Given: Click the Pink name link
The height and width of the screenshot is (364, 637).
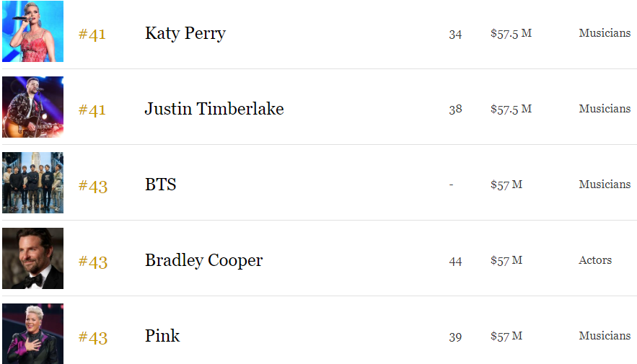Looking at the screenshot, I should coord(162,336).
